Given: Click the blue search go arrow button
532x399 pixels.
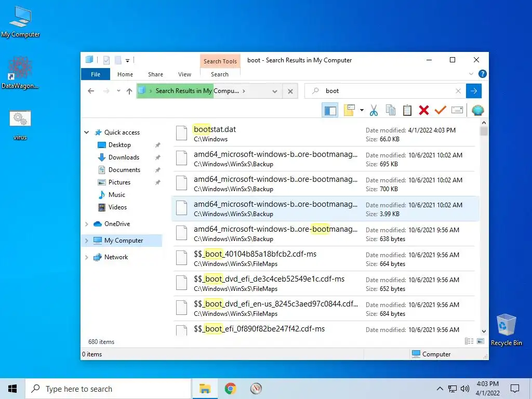Looking at the screenshot, I should tap(474, 91).
